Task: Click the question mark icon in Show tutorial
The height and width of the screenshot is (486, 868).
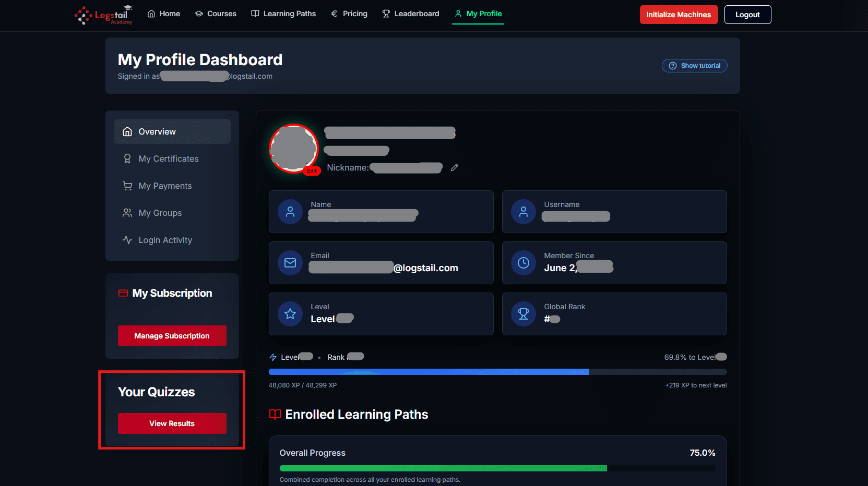Action: (673, 66)
